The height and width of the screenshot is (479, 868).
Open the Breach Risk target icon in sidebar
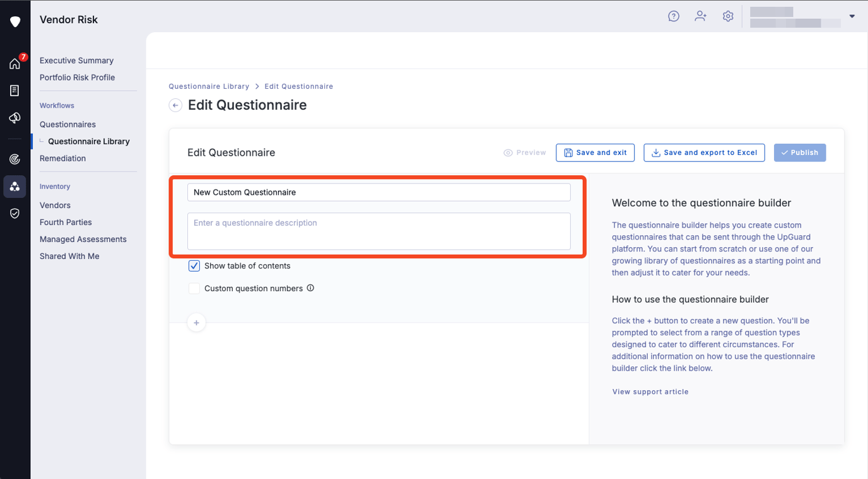click(15, 159)
